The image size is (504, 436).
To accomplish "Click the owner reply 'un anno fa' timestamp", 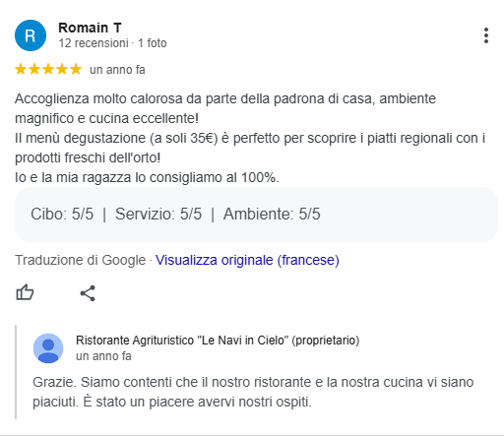I will click(103, 356).
